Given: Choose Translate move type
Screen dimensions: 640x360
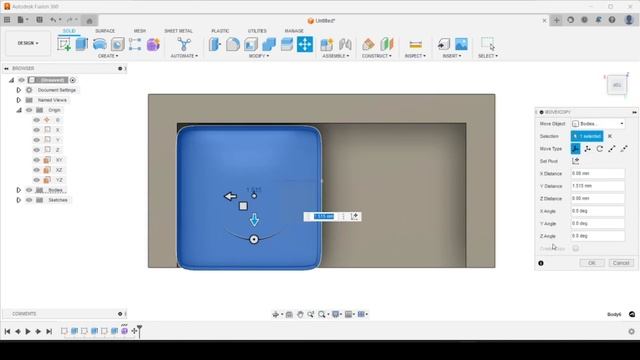Looking at the screenshot, I should point(587,149).
